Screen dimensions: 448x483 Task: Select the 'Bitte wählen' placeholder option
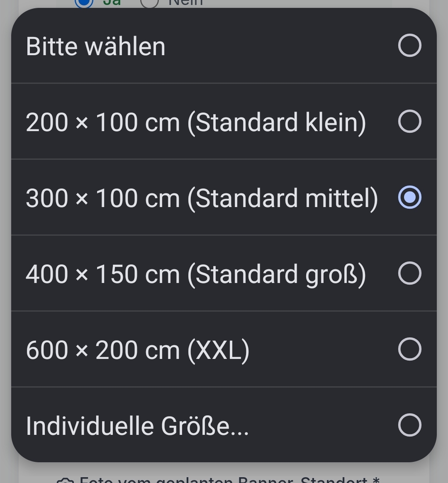click(224, 46)
